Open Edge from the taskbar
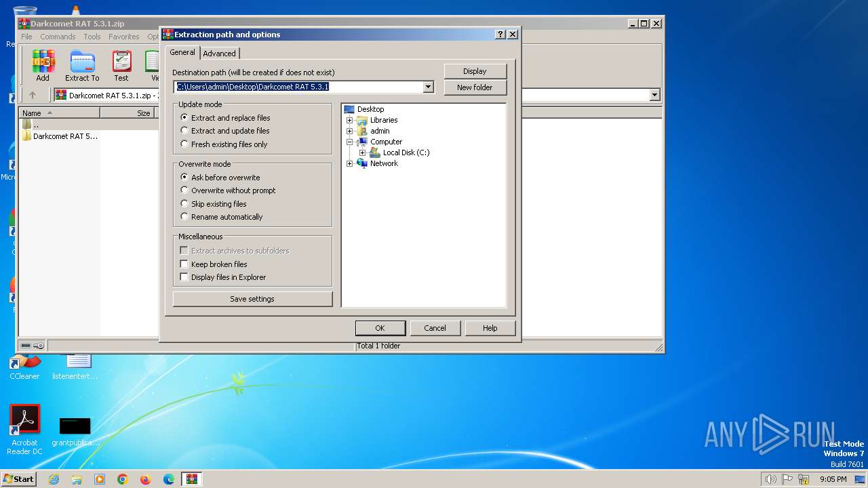This screenshot has height=488, width=868. pos(168,479)
